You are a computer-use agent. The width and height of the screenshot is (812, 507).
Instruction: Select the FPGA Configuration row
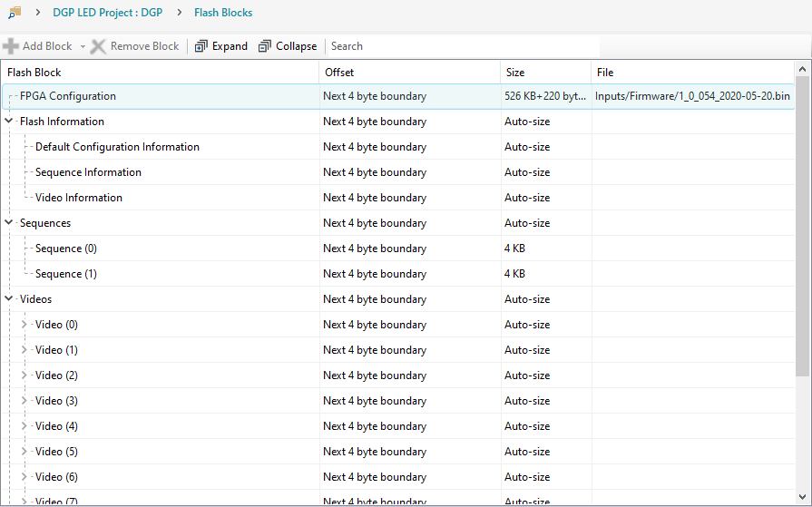tap(68, 96)
